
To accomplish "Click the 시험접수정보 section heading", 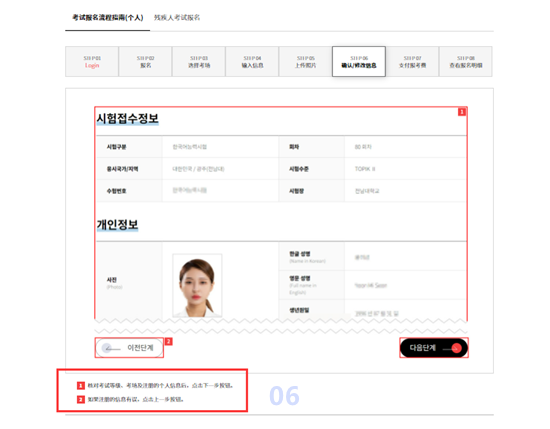I will [x=128, y=119].
